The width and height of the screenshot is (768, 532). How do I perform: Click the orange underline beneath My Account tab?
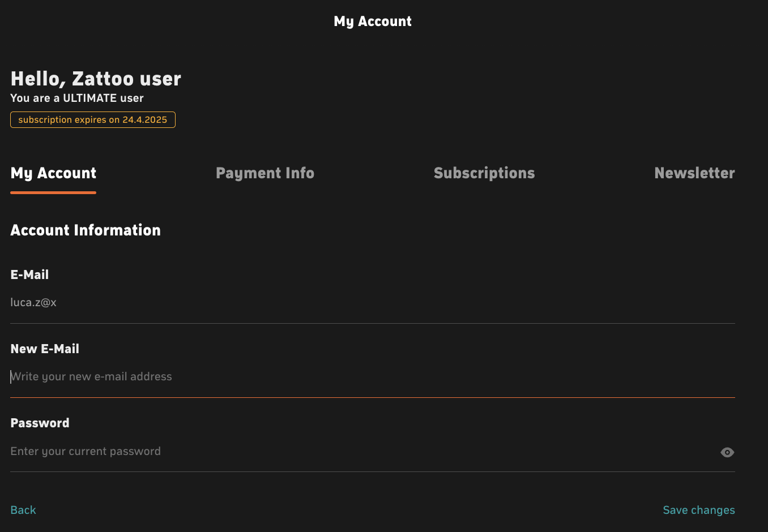53,192
